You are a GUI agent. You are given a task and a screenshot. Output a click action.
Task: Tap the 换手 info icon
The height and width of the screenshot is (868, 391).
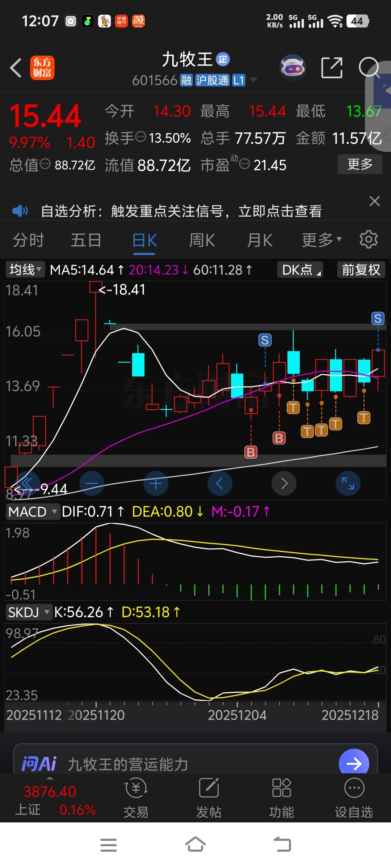pyautogui.click(x=140, y=137)
